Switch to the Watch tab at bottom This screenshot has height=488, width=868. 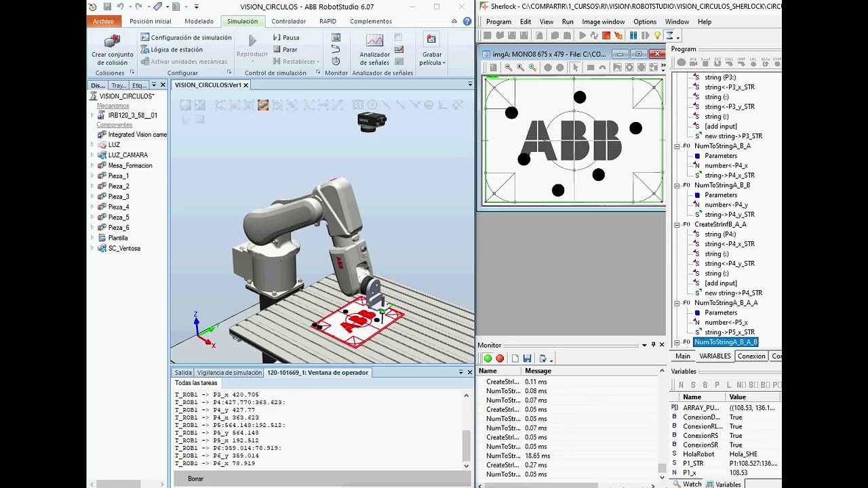688,484
